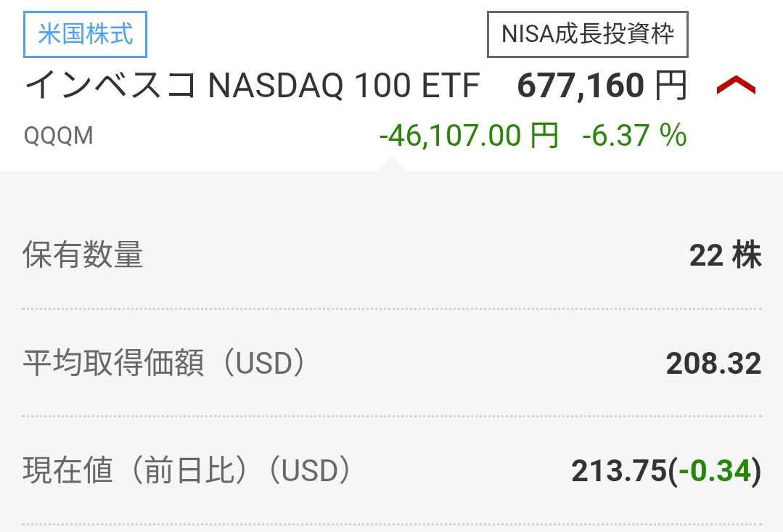
Task: Click the 22 株 holding quantity
Action: tap(725, 255)
